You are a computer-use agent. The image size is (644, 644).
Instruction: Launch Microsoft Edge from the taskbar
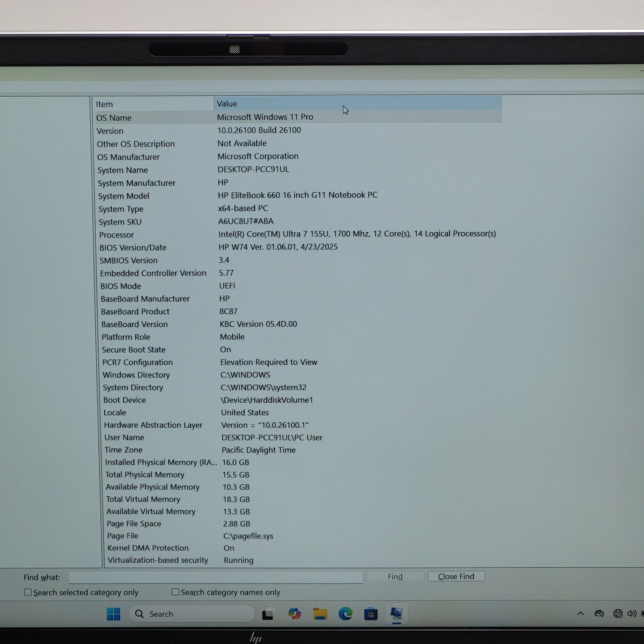pos(345,614)
